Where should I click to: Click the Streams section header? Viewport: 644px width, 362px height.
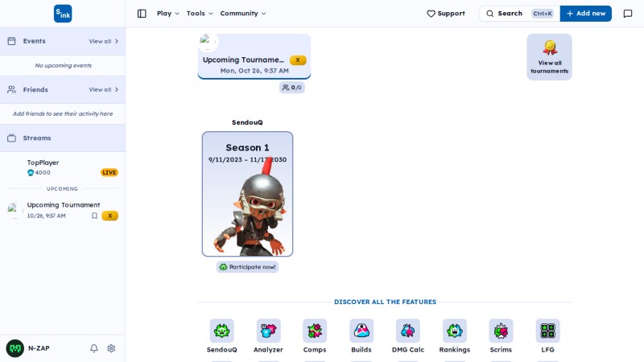[x=63, y=138]
